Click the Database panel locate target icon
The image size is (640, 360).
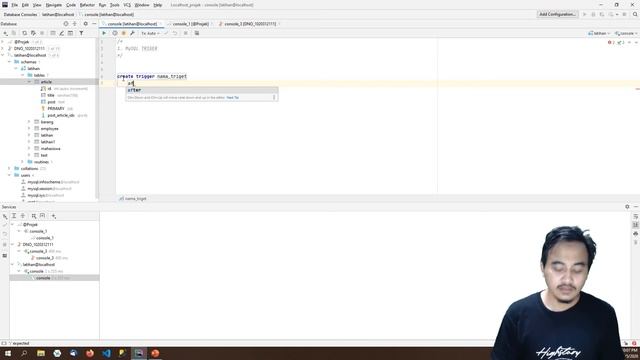click(66, 24)
